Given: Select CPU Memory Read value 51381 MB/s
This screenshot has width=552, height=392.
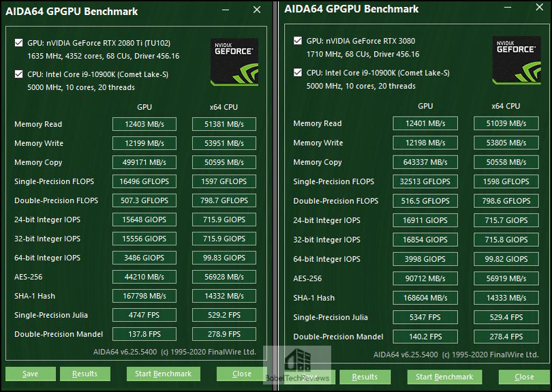Looking at the screenshot, I should click(224, 124).
